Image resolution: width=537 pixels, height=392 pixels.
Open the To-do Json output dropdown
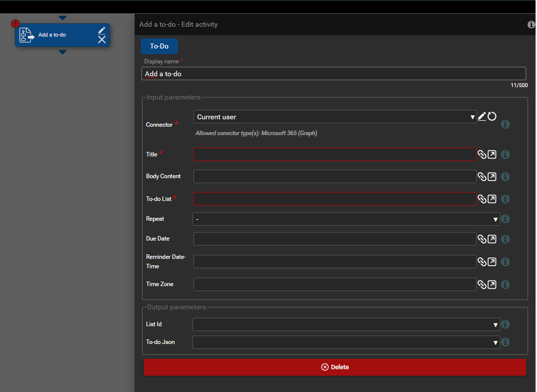point(346,343)
